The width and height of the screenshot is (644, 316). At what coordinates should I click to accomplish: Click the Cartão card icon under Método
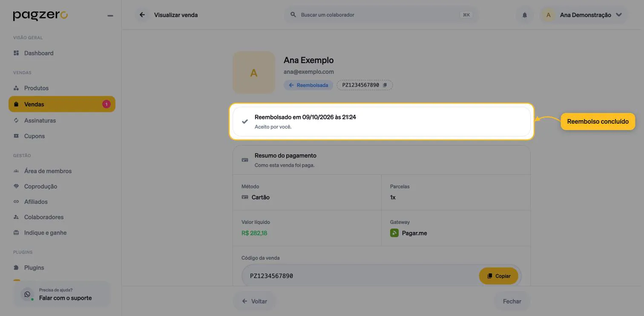[245, 197]
